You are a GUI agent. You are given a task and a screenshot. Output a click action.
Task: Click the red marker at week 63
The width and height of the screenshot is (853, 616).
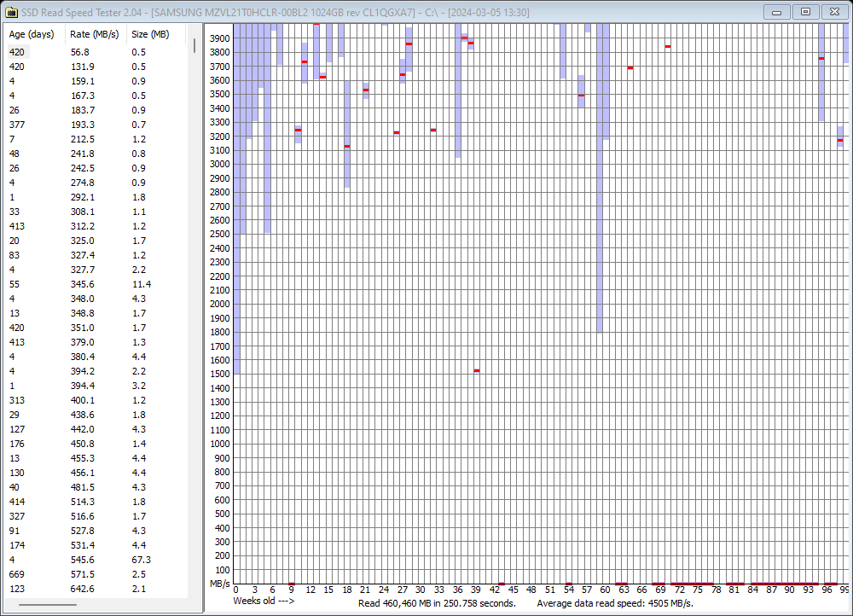[630, 67]
